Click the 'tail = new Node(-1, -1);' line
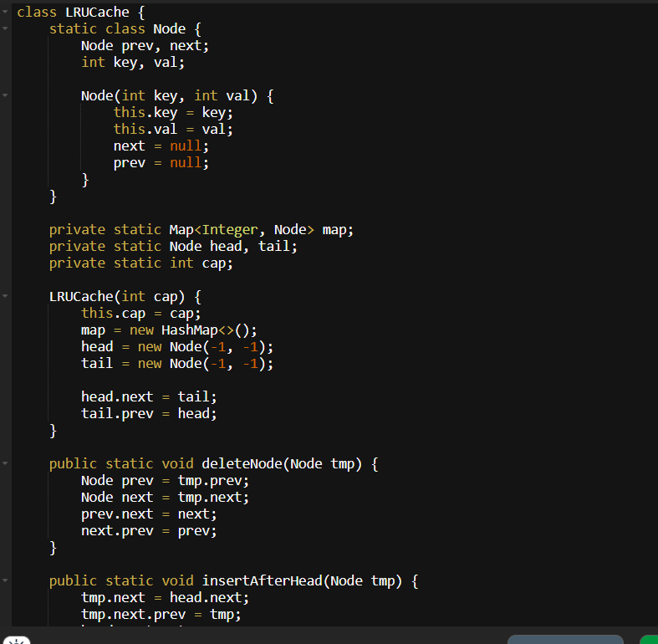The image size is (658, 644). click(x=177, y=364)
